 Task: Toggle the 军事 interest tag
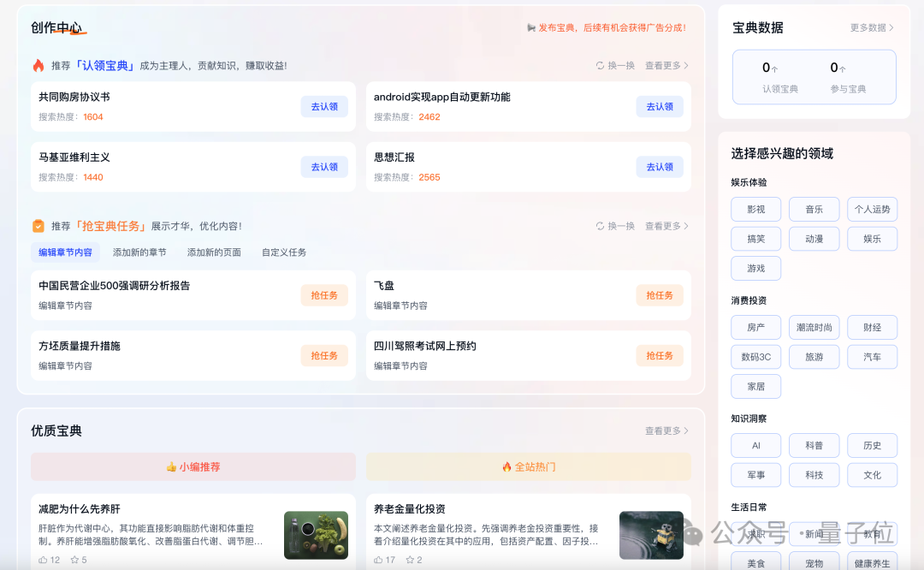(x=756, y=475)
